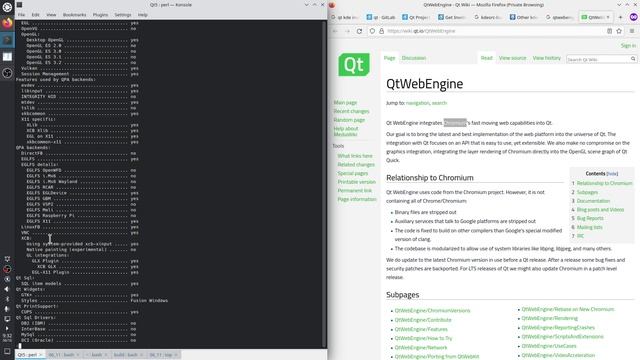
Task: Switch to the 'build : bash' Konsole tab
Action: [128, 355]
